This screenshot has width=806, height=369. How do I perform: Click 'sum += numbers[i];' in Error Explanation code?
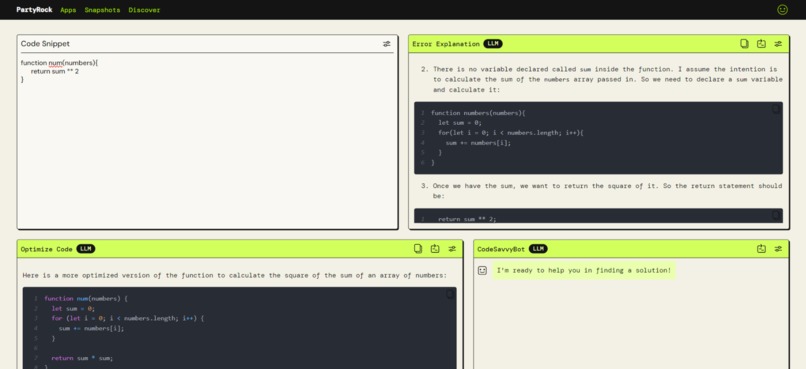[479, 143]
